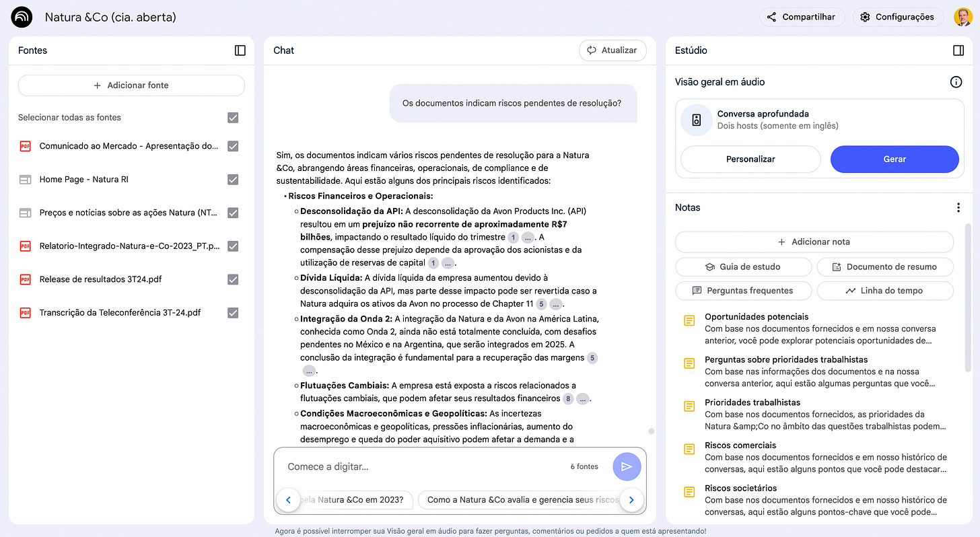
Task: Click note icon for Riscos comerciais
Action: pyautogui.click(x=689, y=449)
